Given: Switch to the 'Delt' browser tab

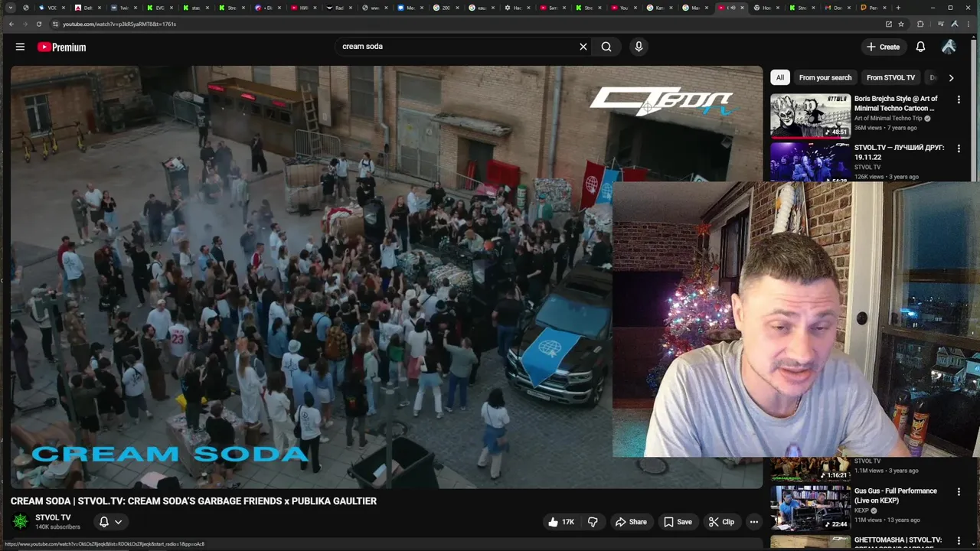Looking at the screenshot, I should click(87, 8).
